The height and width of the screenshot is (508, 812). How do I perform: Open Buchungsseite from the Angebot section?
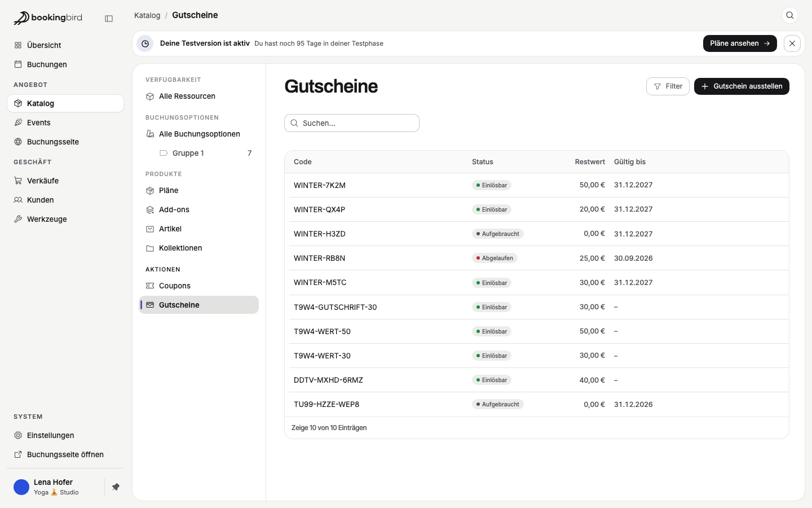(x=65, y=142)
